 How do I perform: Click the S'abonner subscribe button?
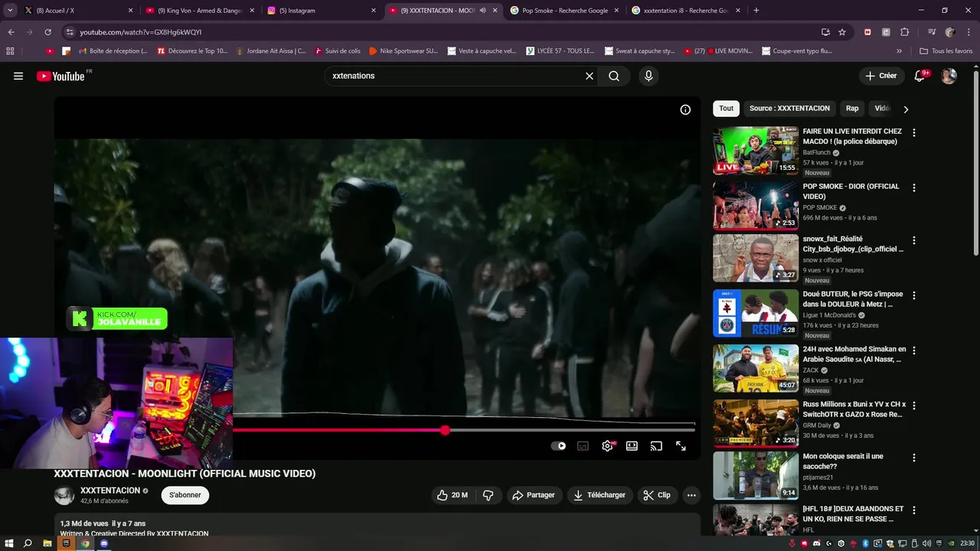click(x=185, y=495)
